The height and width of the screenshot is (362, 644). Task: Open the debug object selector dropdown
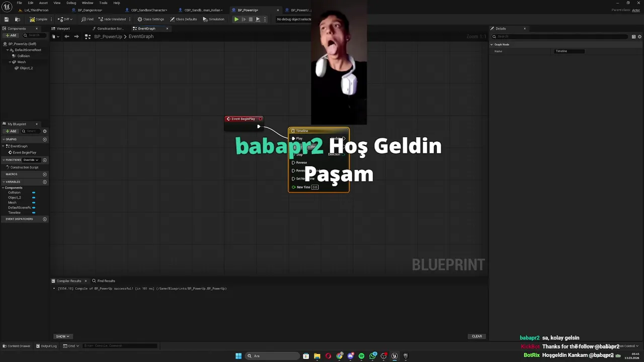click(x=294, y=19)
